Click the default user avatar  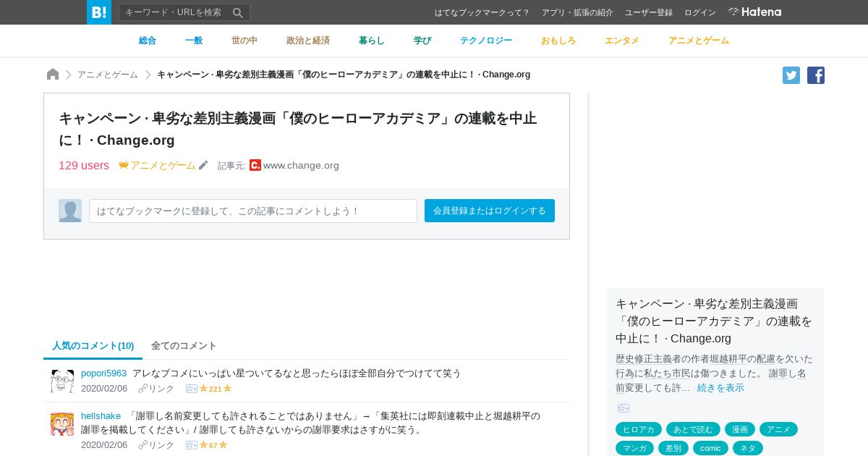point(70,211)
